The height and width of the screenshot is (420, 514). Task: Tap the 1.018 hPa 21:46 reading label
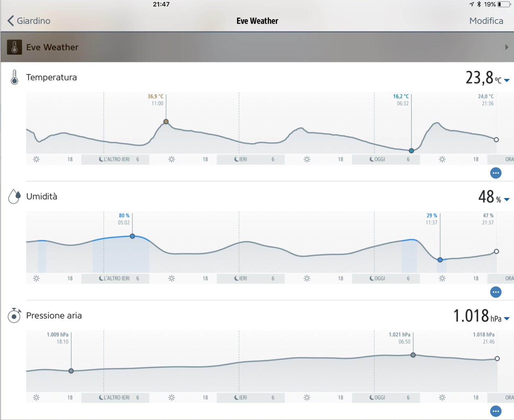pyautogui.click(x=484, y=338)
